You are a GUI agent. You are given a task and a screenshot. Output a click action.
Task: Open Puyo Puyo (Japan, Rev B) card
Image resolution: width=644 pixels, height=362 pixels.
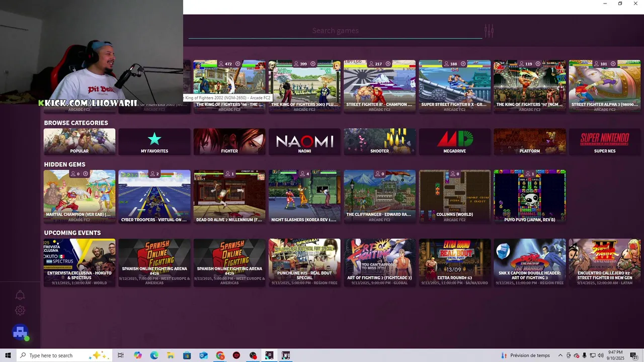[x=529, y=196]
